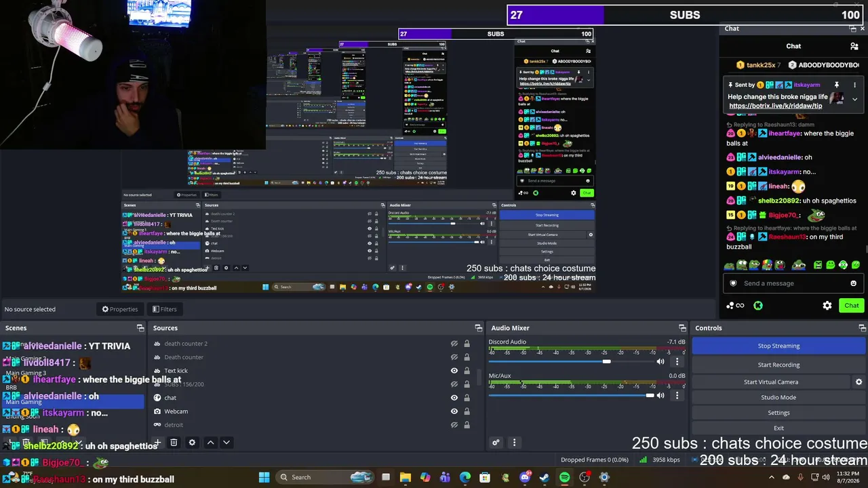Click the green Chat send button

[x=852, y=306]
